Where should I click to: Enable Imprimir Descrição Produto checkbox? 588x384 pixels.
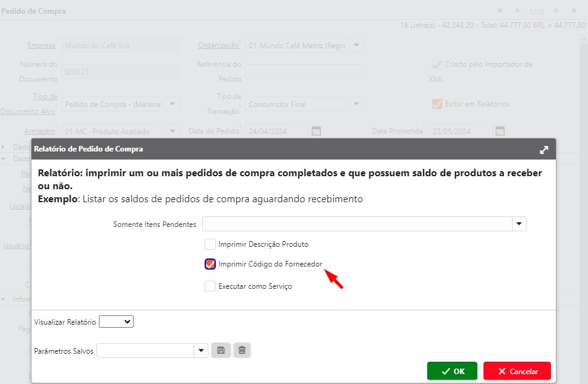click(210, 244)
